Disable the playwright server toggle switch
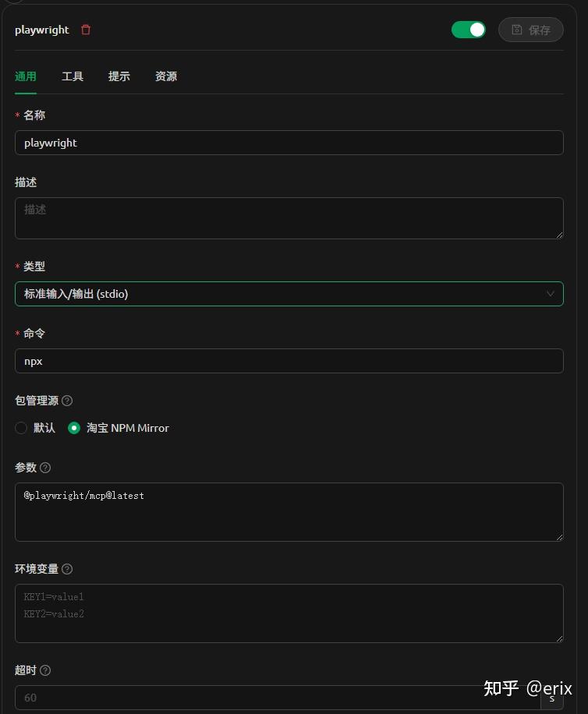Viewport: 588px width, 714px height. tap(468, 29)
